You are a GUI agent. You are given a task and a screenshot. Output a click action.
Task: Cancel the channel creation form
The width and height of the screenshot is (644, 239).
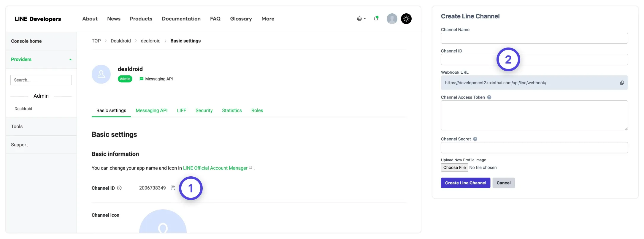click(503, 183)
